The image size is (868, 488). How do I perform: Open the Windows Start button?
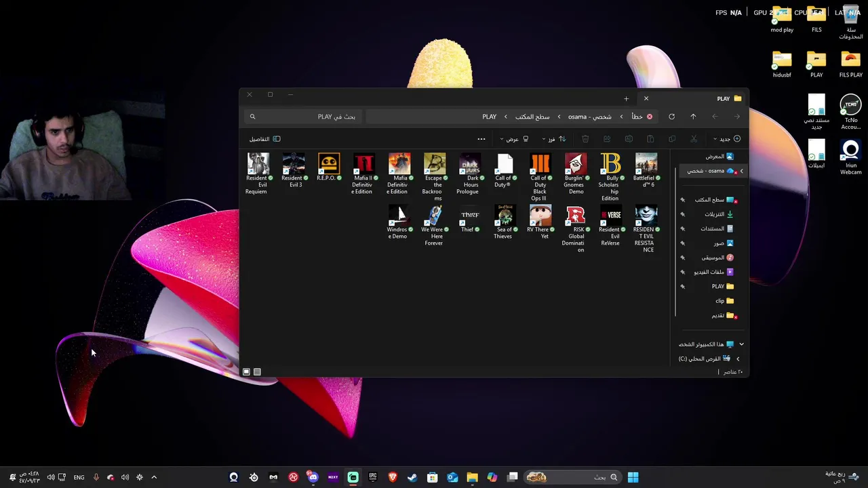tap(633, 477)
